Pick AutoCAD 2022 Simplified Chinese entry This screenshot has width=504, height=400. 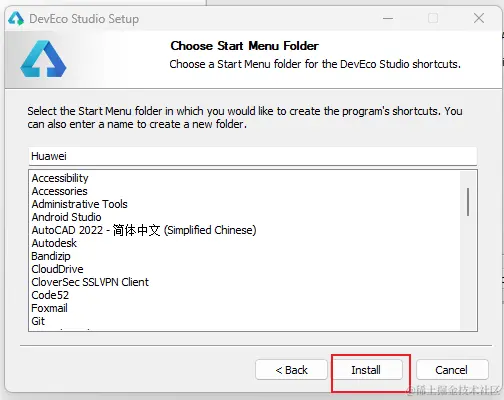tap(144, 230)
